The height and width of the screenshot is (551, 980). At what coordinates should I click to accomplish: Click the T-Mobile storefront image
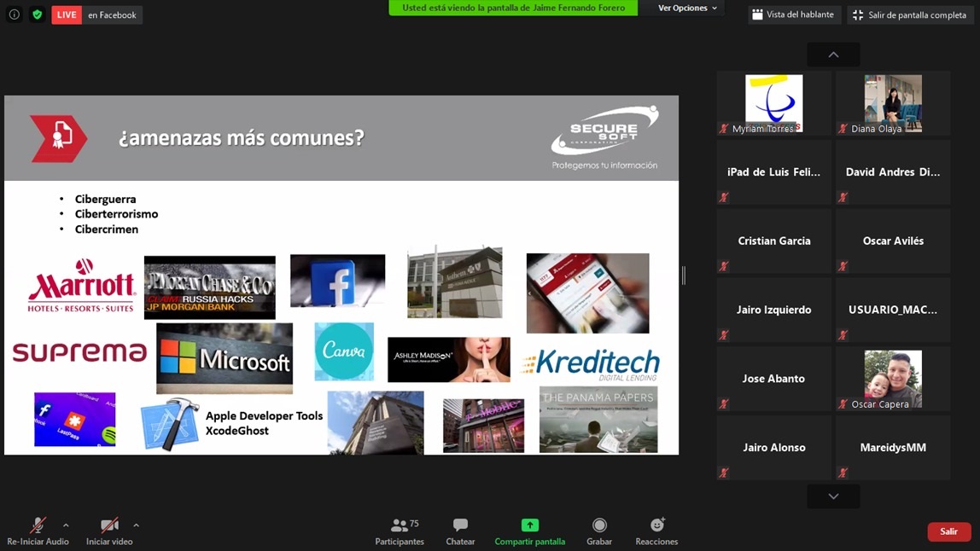(x=484, y=426)
